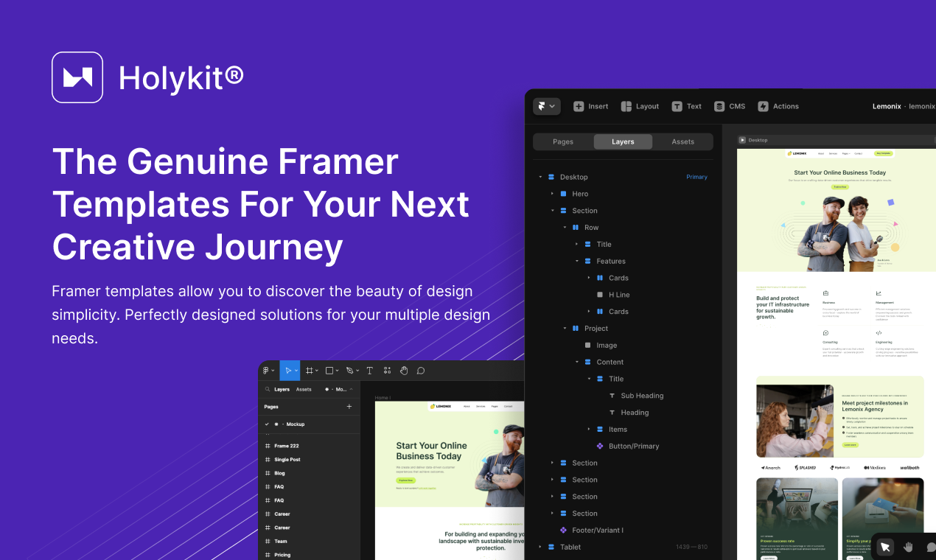Open the Figma Assets tab

(x=304, y=389)
